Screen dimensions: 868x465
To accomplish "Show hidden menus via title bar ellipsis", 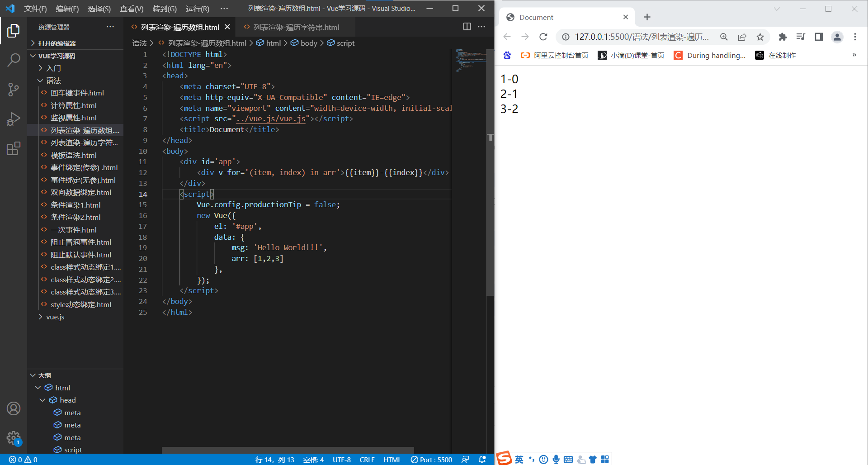I will 224,9.
